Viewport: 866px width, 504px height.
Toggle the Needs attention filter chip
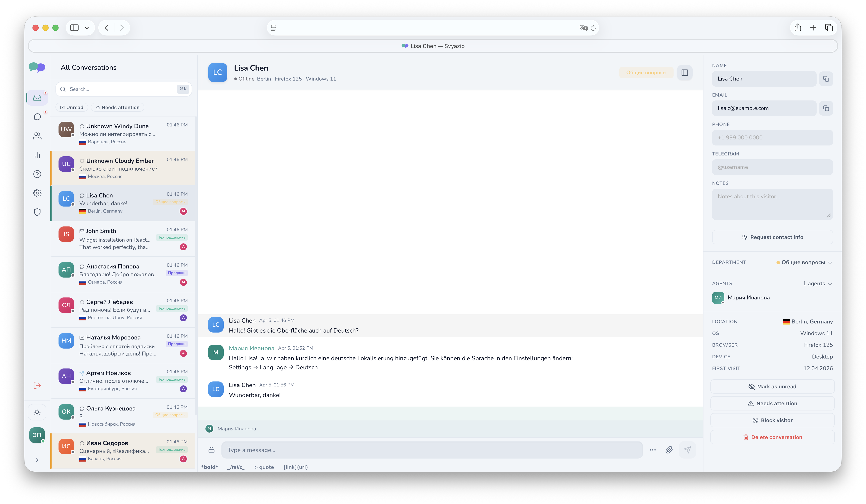coord(117,107)
